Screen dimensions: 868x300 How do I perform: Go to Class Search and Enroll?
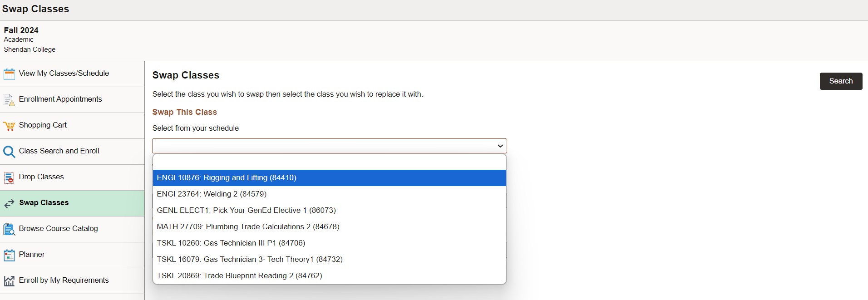point(59,151)
